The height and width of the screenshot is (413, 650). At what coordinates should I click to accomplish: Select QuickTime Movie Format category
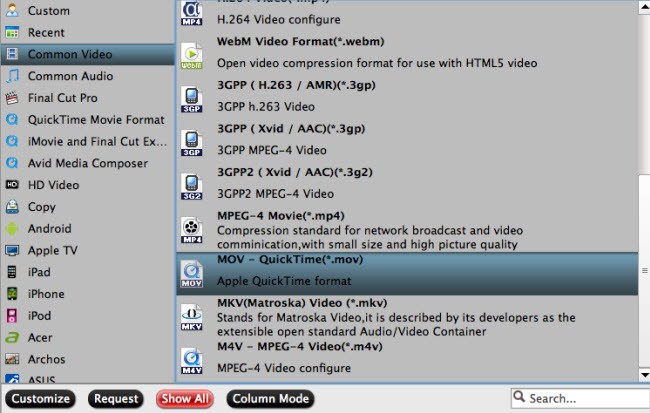coord(87,119)
